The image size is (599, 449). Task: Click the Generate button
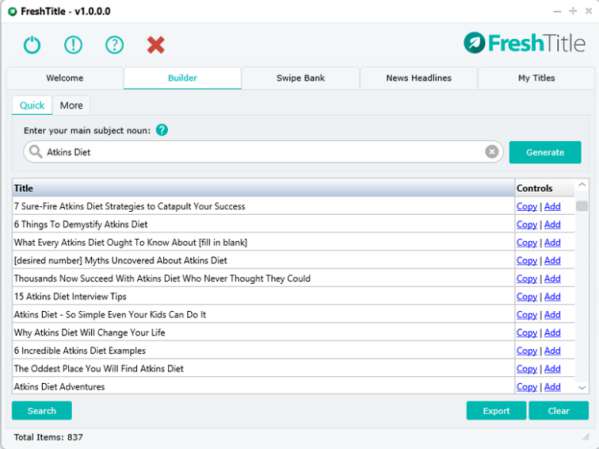tap(545, 152)
